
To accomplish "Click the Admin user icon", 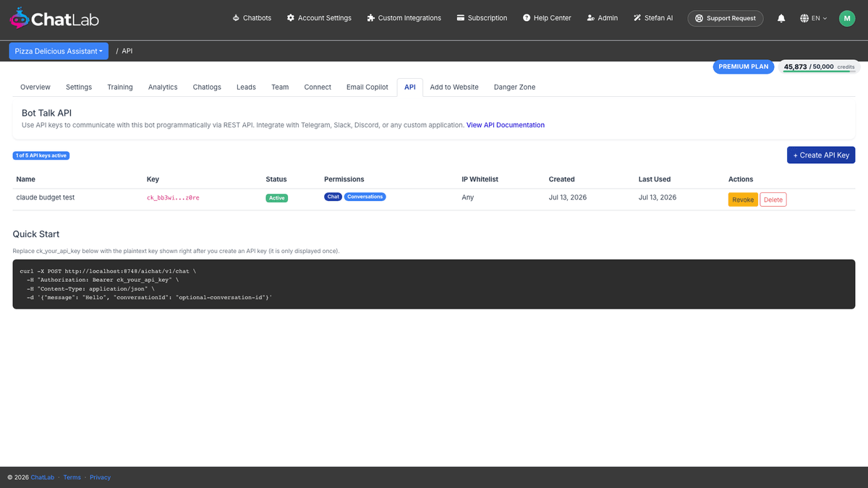I will [591, 18].
